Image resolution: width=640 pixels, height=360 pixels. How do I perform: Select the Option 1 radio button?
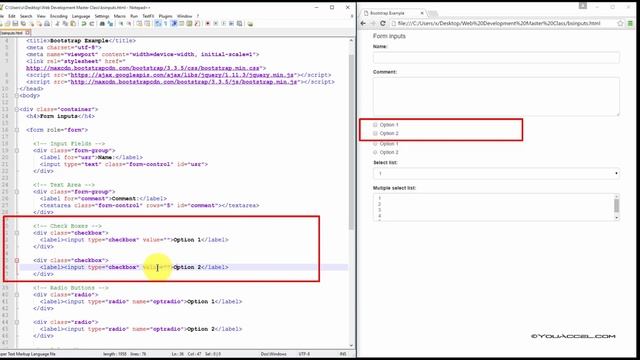[x=375, y=144]
